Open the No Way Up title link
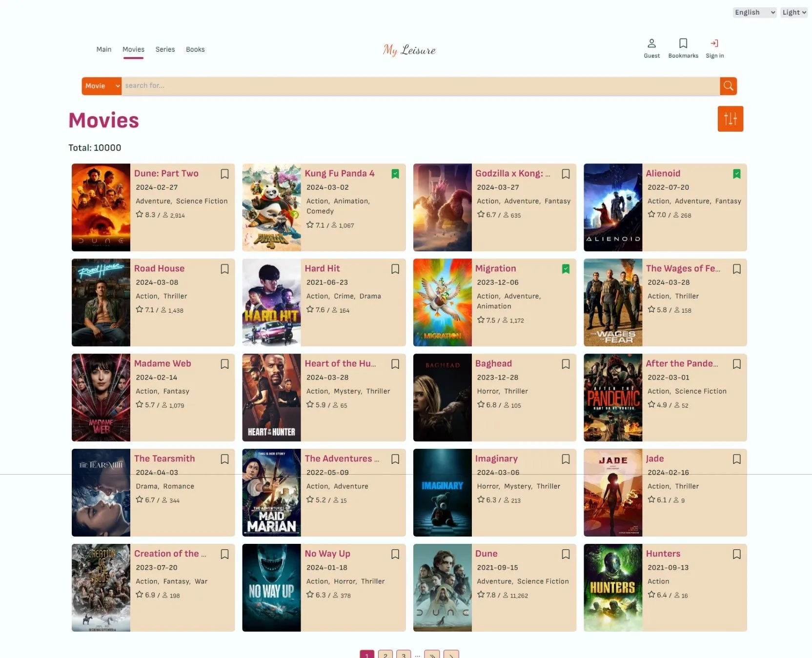This screenshot has height=658, width=812. click(327, 554)
